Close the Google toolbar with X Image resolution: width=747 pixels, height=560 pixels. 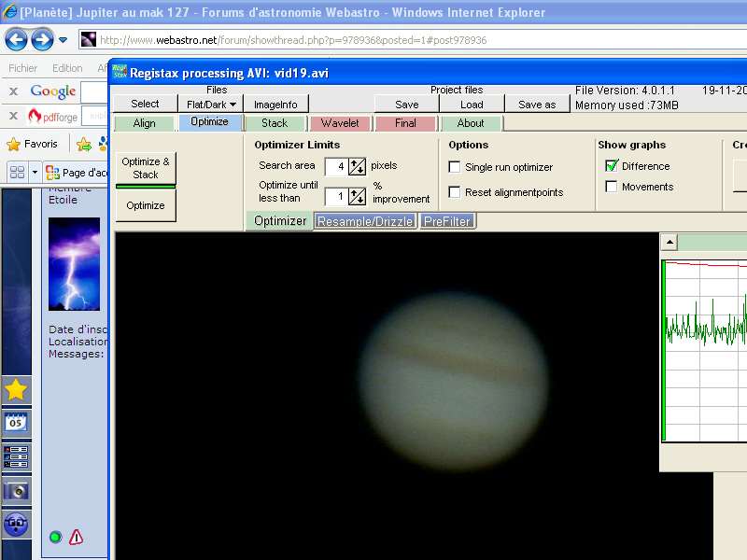pos(14,91)
